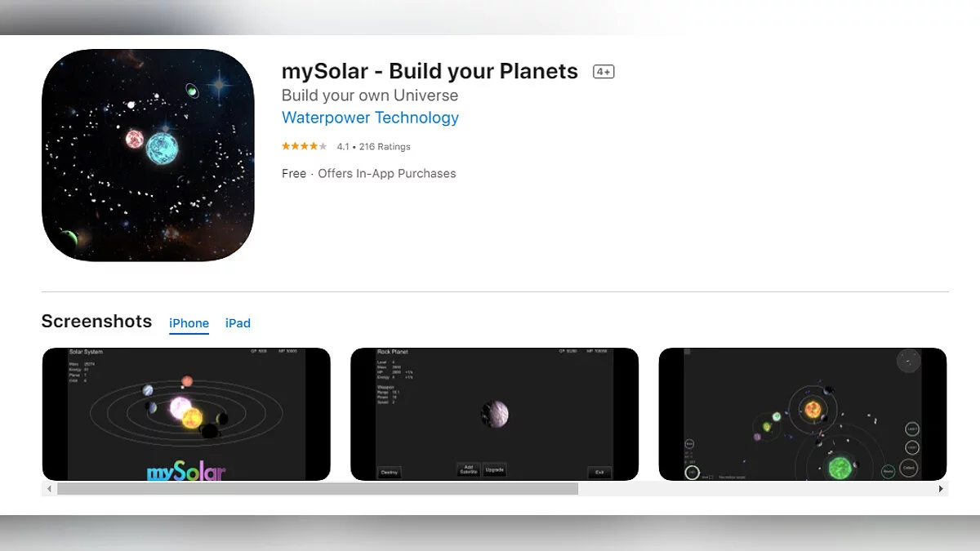Click the mySolar logo in first screenshot
980x551 pixels.
point(186,473)
